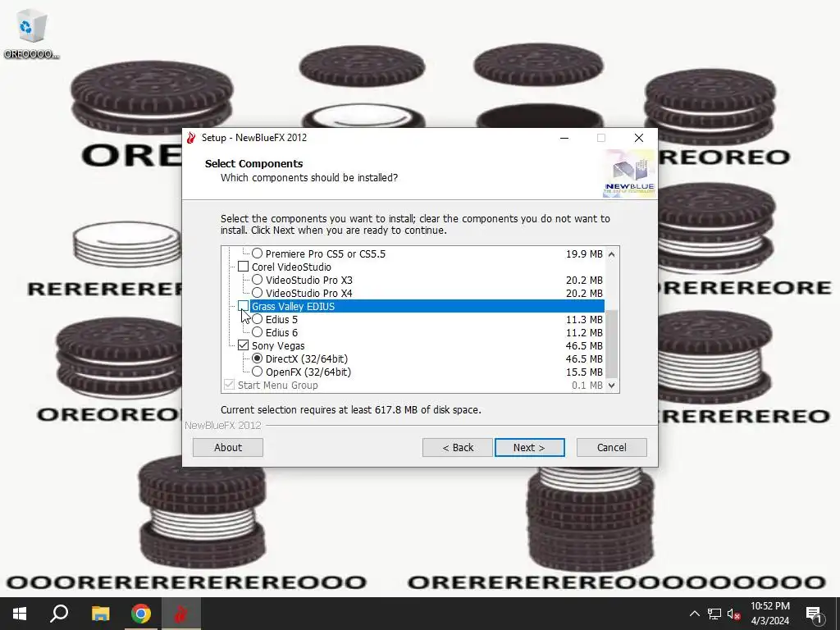The width and height of the screenshot is (840, 630).
Task: Go back with the Back button
Action: click(x=458, y=447)
